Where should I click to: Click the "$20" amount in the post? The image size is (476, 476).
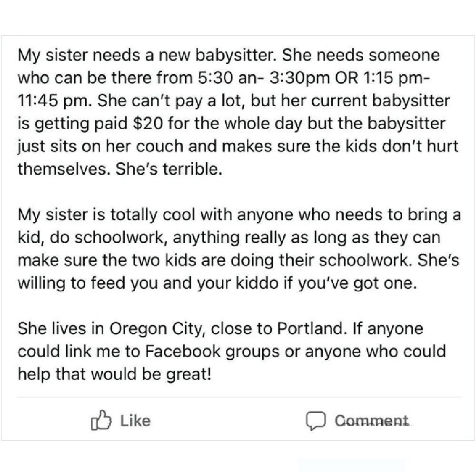pos(147,124)
